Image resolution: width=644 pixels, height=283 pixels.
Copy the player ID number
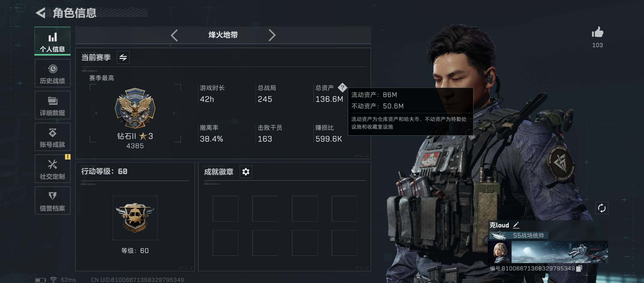tap(579, 268)
